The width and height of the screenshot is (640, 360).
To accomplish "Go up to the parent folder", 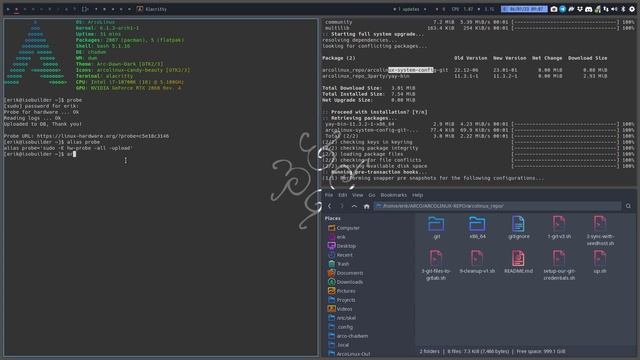I will [x=354, y=206].
